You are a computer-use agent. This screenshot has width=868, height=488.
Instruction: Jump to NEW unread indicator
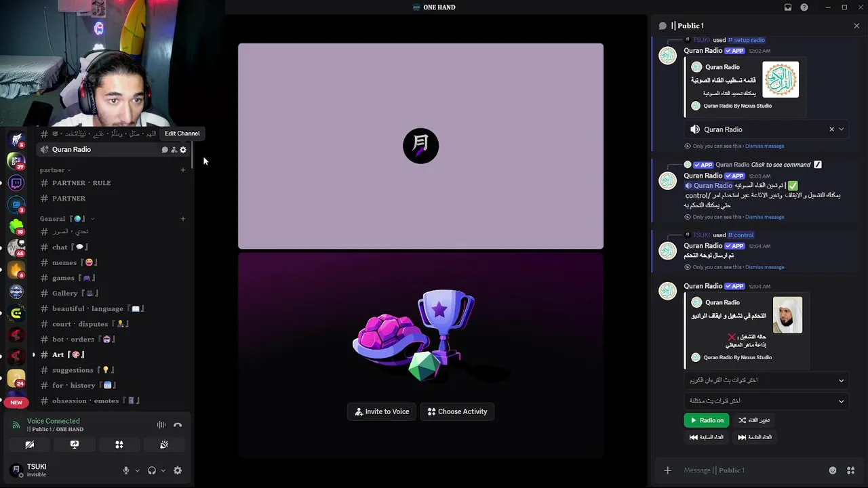pos(16,403)
